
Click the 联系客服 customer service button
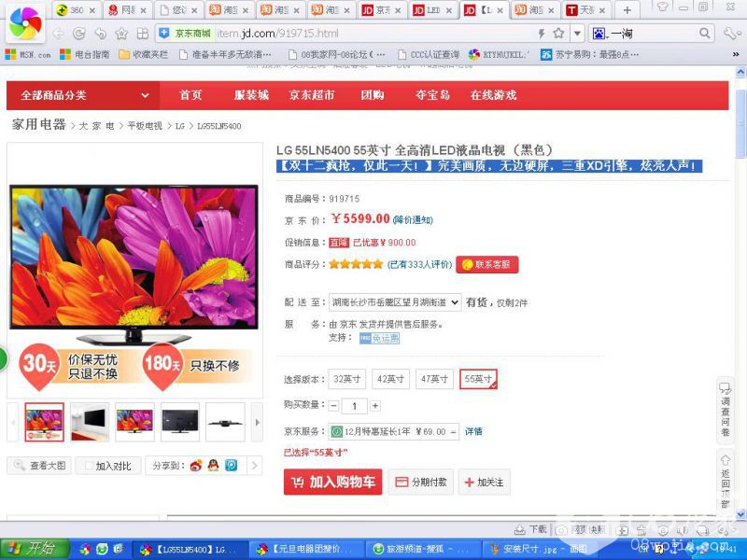pos(486,264)
